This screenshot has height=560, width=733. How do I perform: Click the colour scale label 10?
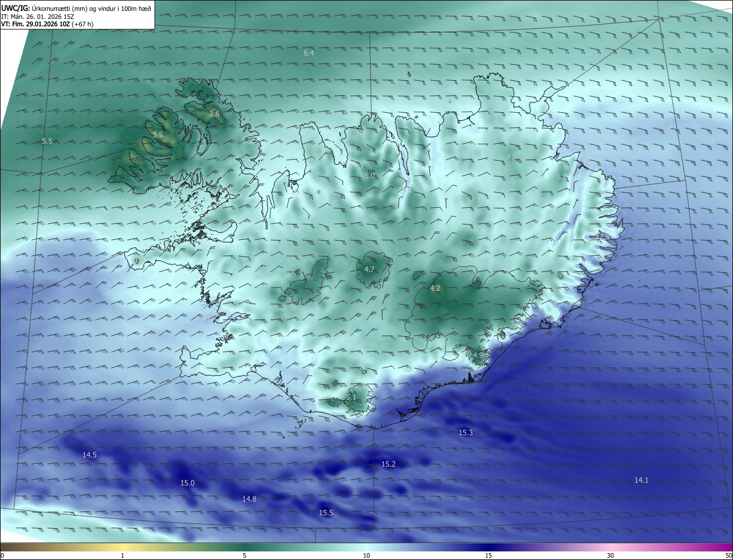pos(366,555)
